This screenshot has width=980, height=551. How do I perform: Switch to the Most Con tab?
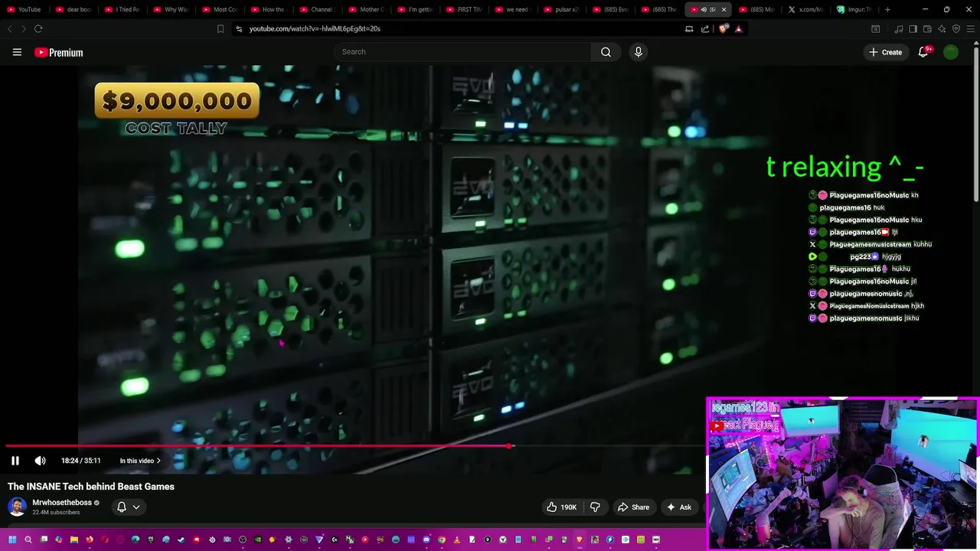pyautogui.click(x=220, y=9)
